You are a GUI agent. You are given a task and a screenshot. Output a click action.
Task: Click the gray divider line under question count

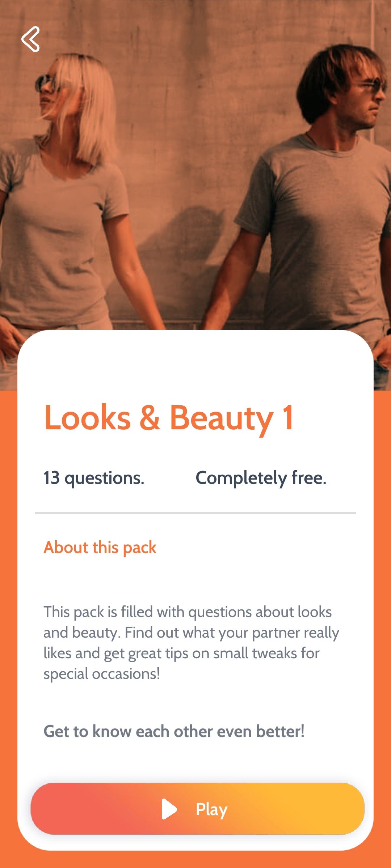click(195, 513)
